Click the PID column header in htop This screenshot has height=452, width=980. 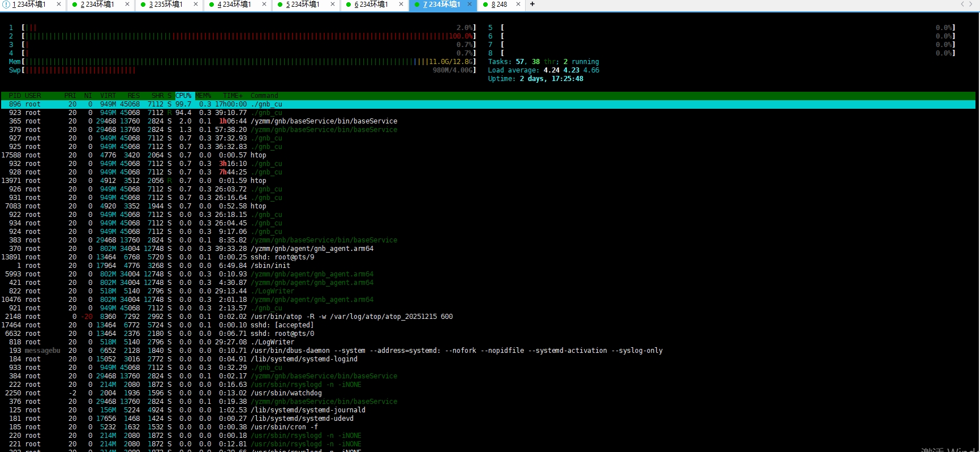click(x=15, y=96)
